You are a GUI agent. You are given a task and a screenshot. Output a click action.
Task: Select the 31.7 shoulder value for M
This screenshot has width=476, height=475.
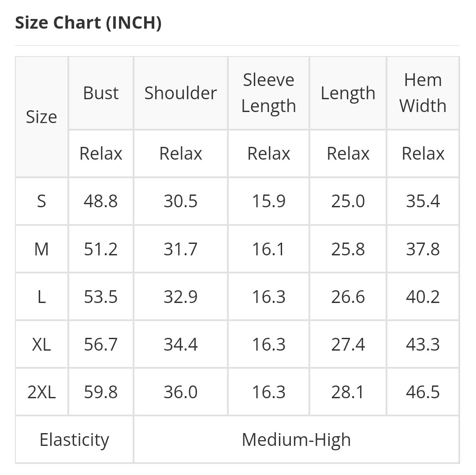pyautogui.click(x=181, y=249)
